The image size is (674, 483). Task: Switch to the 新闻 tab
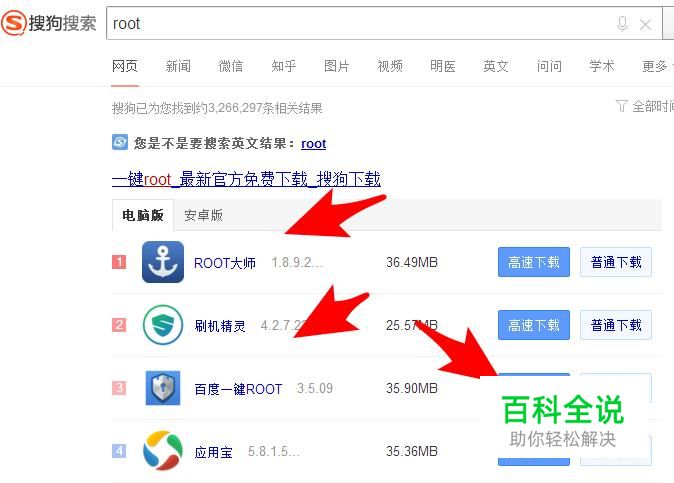[178, 66]
